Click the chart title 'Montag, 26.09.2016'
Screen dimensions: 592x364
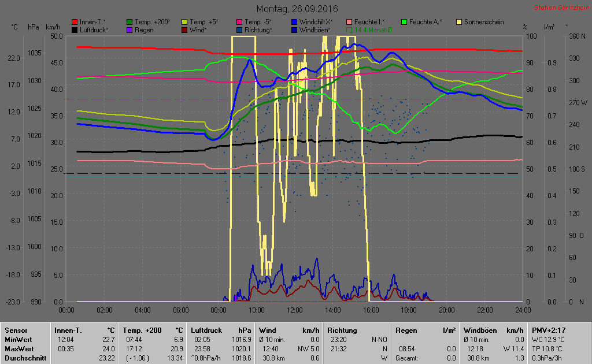click(297, 9)
